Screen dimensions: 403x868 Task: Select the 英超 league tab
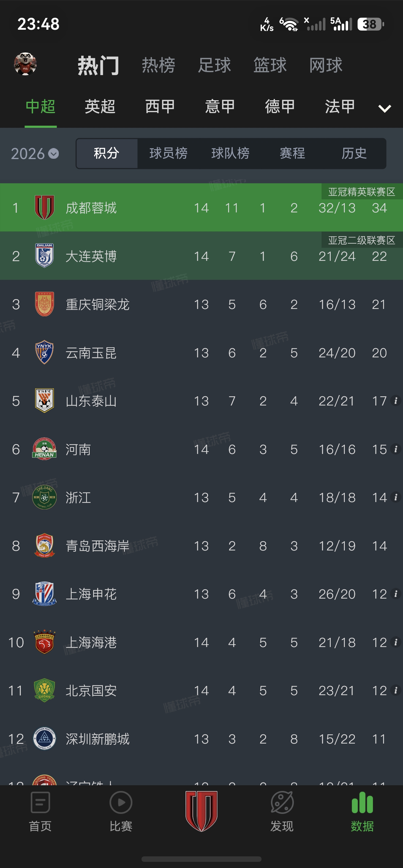tap(100, 106)
